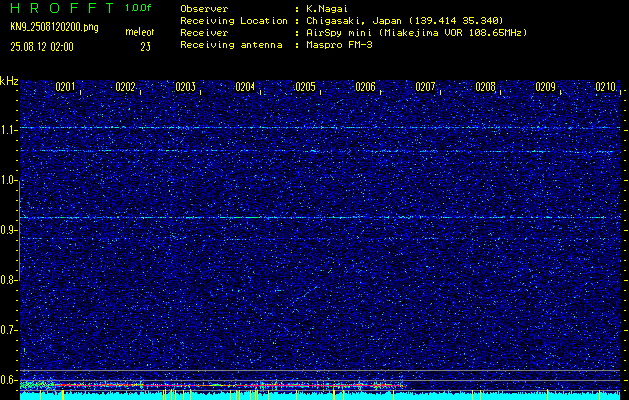
Task: Select the observer name K.Nagai
Action: pos(327,9)
